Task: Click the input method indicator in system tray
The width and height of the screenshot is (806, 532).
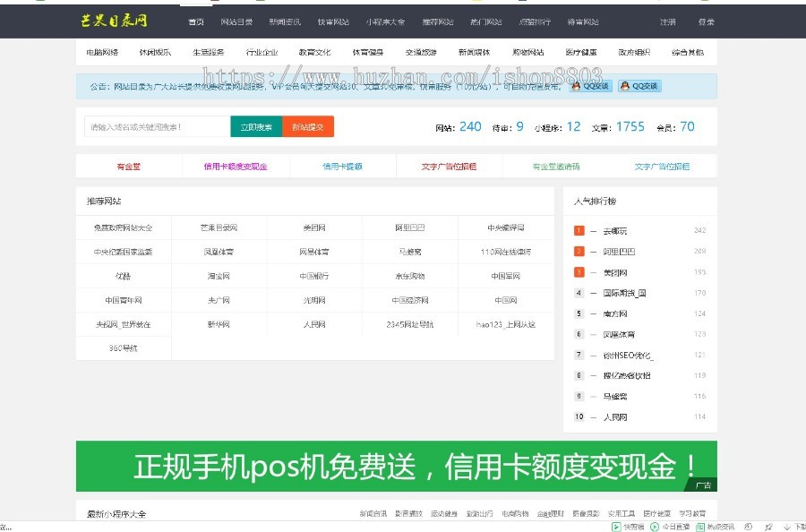Action: point(748,528)
